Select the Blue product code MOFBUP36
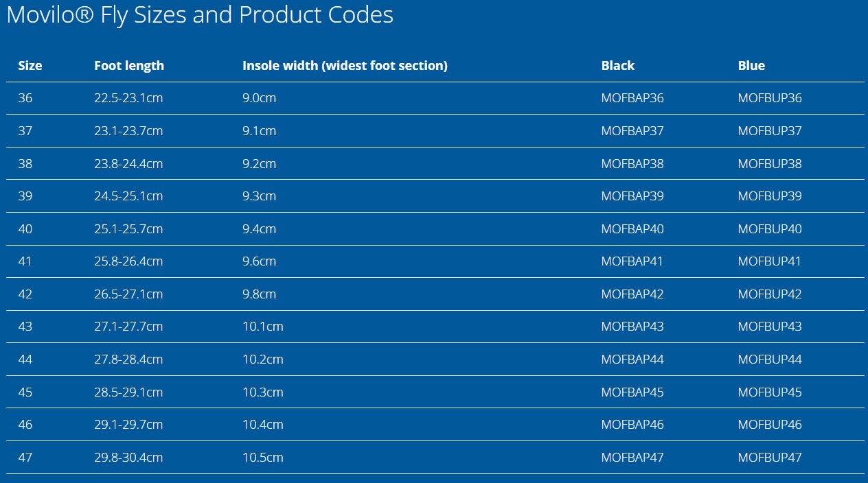 [x=770, y=98]
